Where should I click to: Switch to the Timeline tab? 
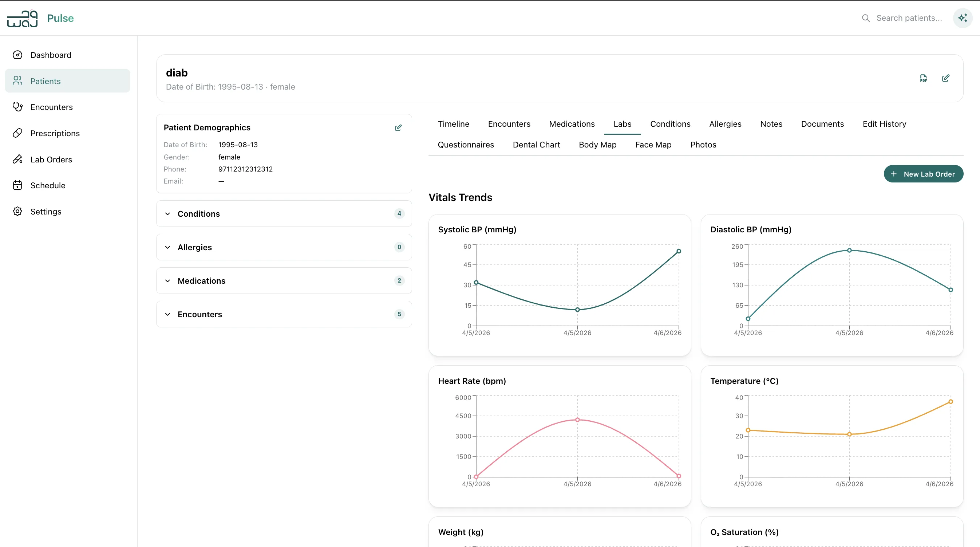pyautogui.click(x=454, y=124)
